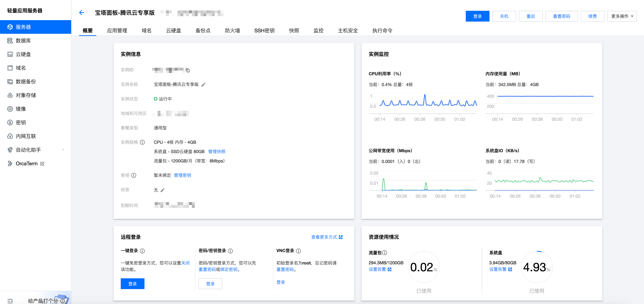Select the 概要 tab
The image size is (644, 304).
point(88,31)
